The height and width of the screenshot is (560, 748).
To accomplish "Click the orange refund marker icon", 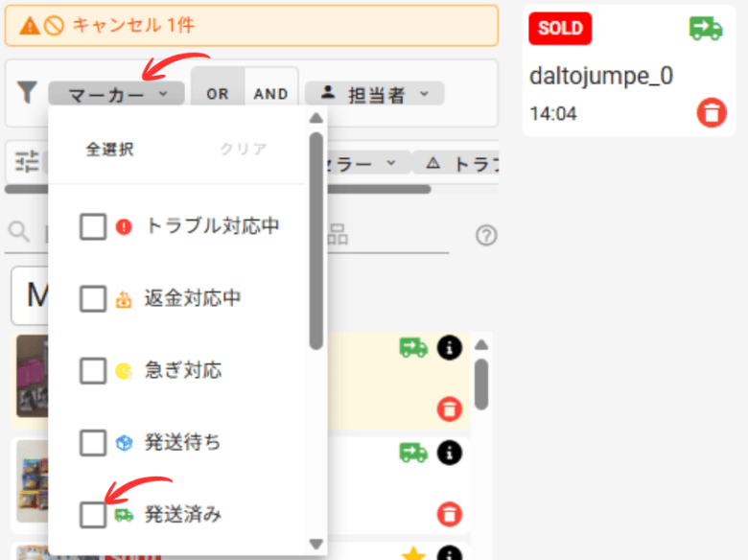I will [124, 299].
